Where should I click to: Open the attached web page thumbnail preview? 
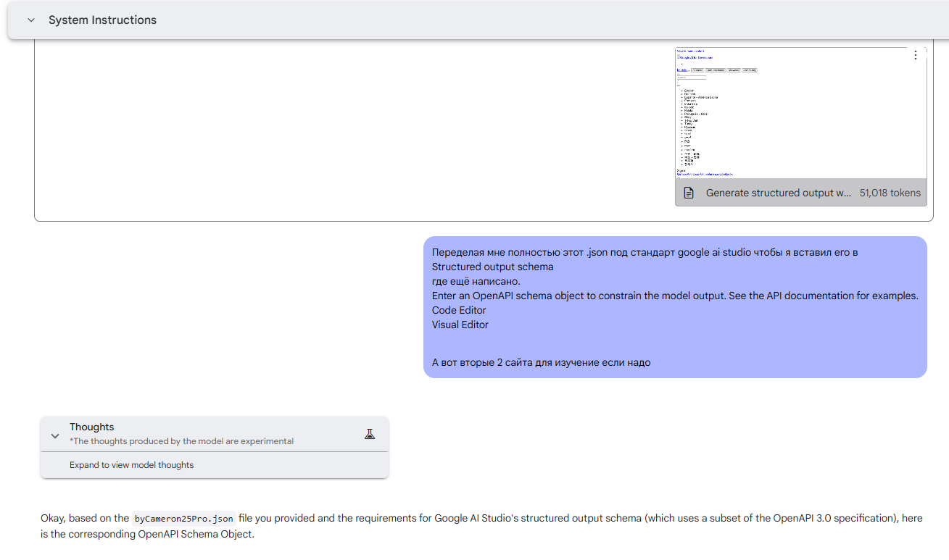[800, 113]
